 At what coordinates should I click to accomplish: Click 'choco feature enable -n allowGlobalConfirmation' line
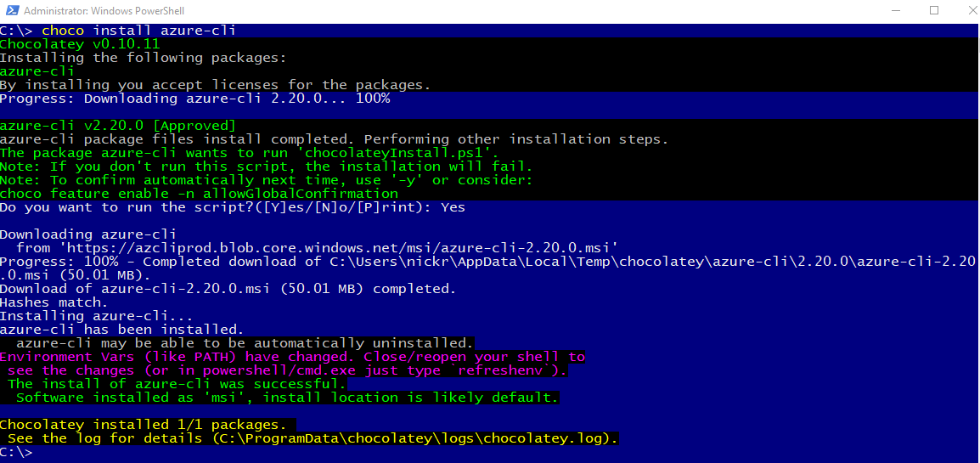click(x=199, y=194)
